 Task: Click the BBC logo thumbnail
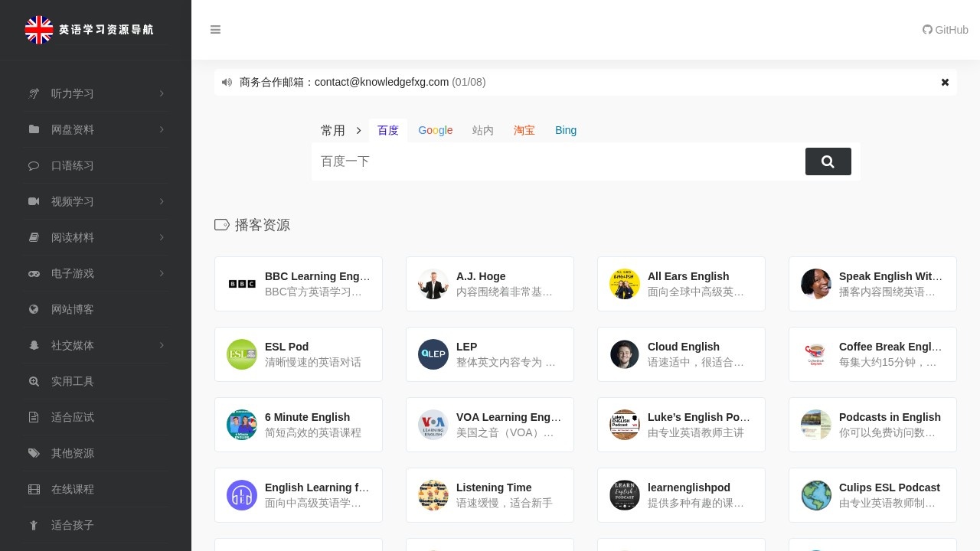click(242, 284)
